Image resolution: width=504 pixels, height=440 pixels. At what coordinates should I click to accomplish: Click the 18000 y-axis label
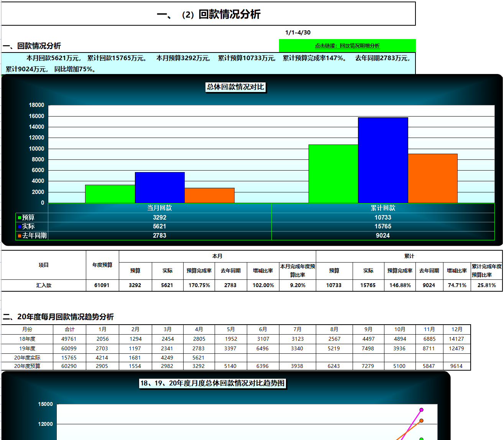[x=36, y=105]
